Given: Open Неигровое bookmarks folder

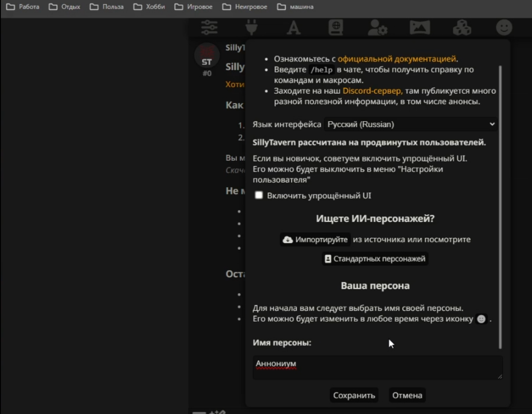Looking at the screenshot, I should point(244,7).
